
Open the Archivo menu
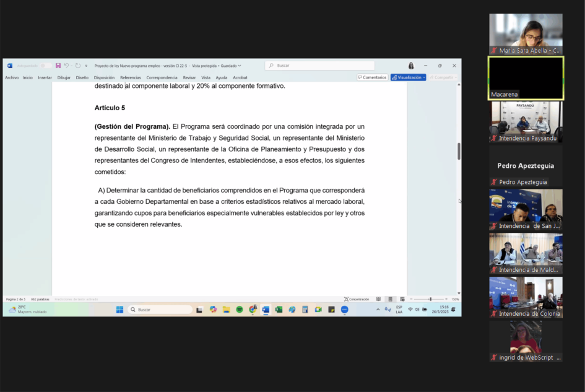(x=12, y=77)
